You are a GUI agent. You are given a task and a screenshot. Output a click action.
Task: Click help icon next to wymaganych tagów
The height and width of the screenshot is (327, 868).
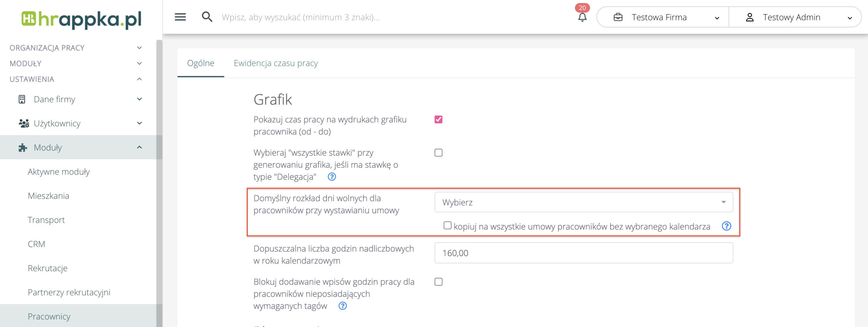(x=342, y=306)
